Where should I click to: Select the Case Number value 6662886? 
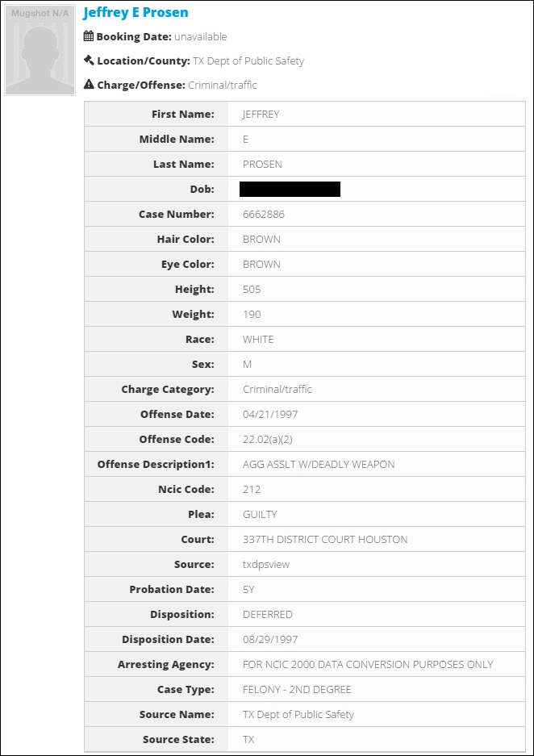[x=264, y=214]
